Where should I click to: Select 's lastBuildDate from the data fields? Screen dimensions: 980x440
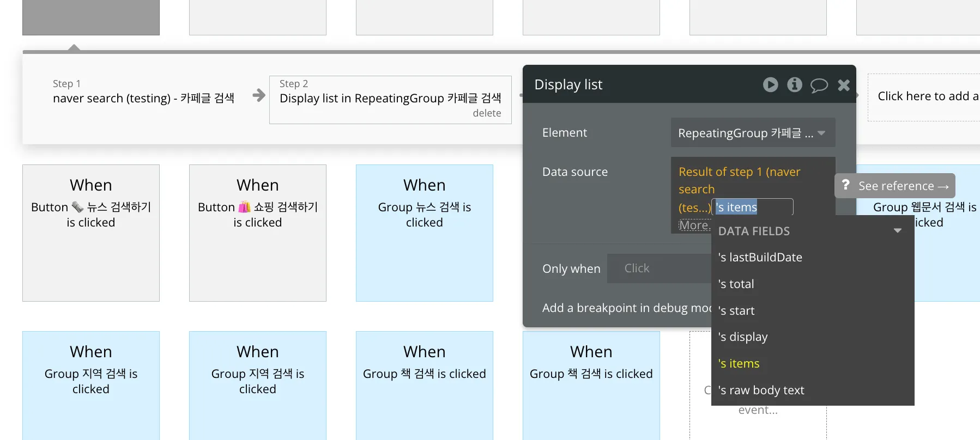coord(760,258)
